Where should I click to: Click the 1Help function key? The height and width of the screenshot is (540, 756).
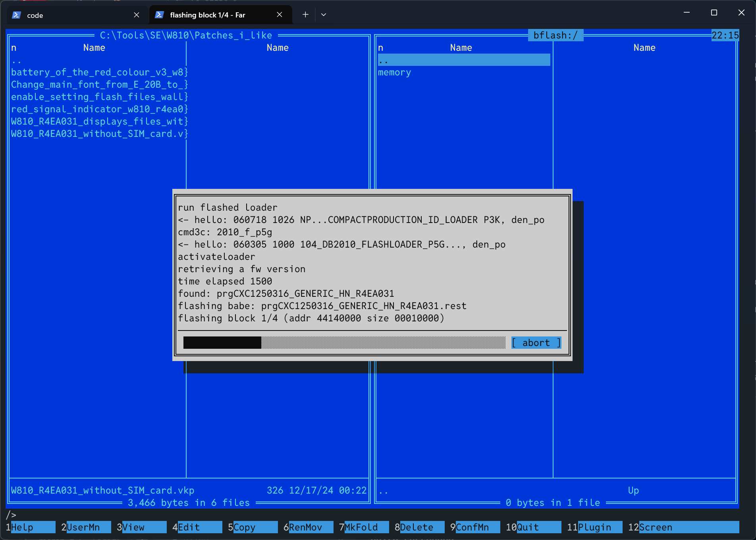pyautogui.click(x=30, y=527)
